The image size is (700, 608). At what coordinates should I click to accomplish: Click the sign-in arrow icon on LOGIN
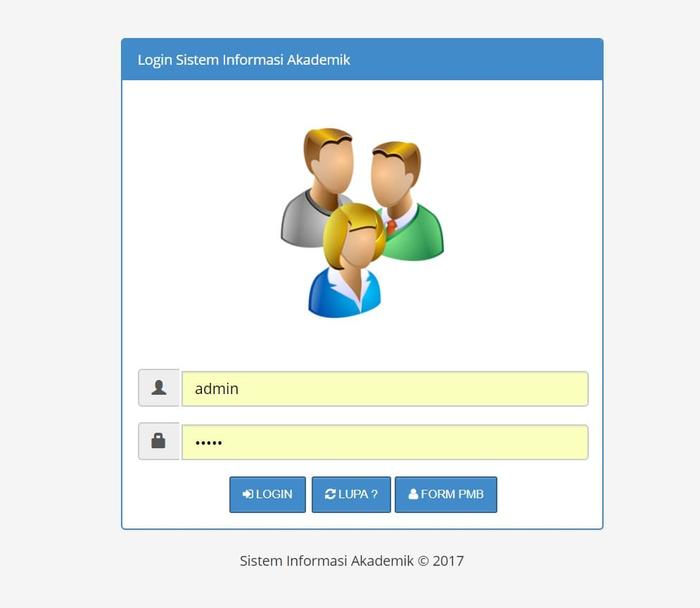click(x=248, y=494)
